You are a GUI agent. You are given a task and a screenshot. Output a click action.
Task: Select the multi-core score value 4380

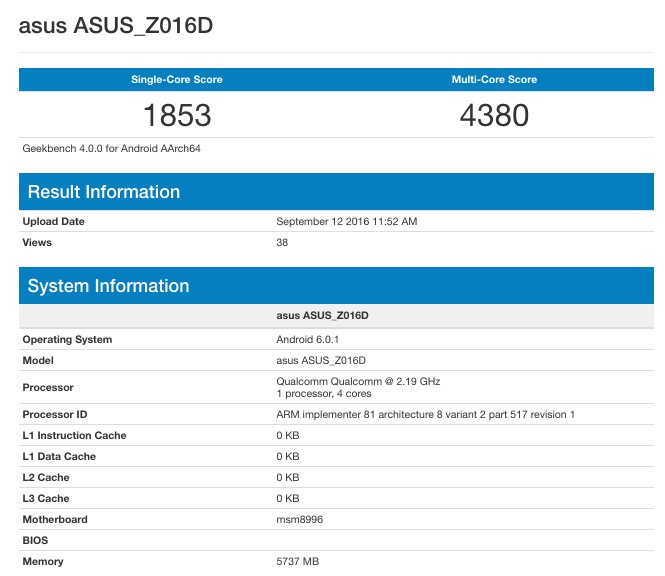coord(494,116)
